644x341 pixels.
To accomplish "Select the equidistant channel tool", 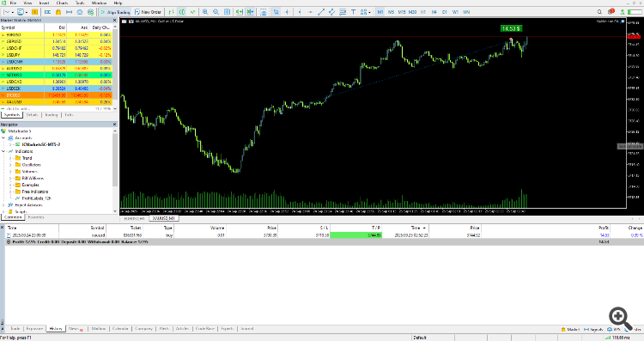I will (331, 12).
